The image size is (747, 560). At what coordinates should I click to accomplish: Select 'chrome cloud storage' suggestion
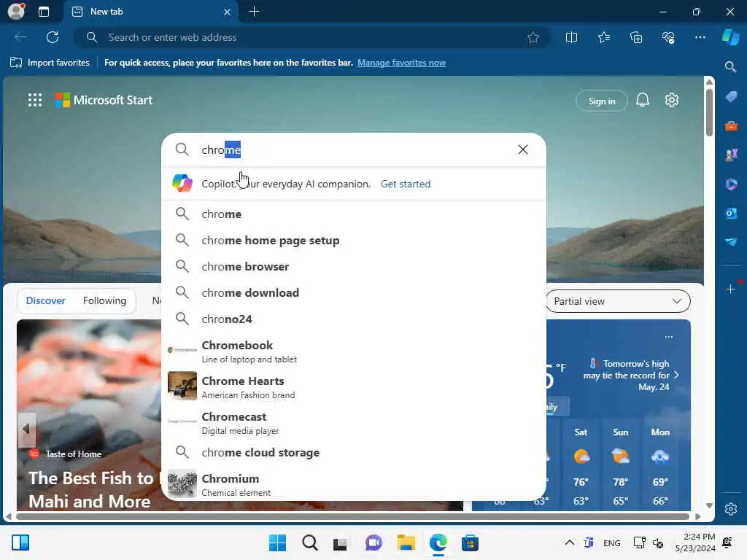pos(354,452)
